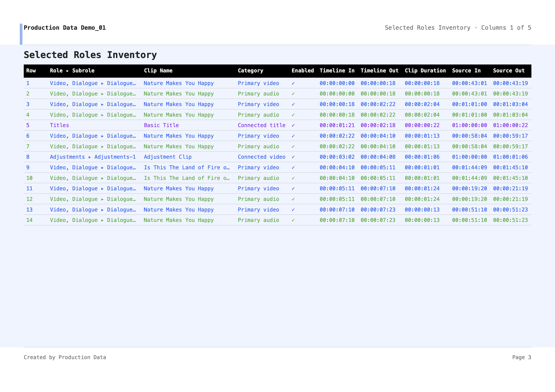Select Nature Makes You Happy in row 13
Screen dimensions: 555x392
click(179, 210)
